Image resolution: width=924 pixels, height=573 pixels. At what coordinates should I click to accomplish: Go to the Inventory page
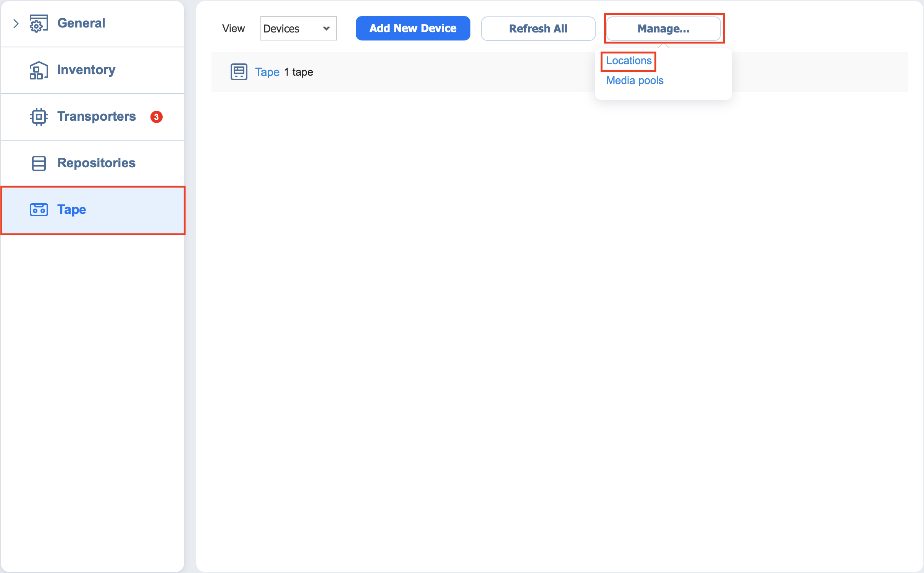pyautogui.click(x=86, y=70)
